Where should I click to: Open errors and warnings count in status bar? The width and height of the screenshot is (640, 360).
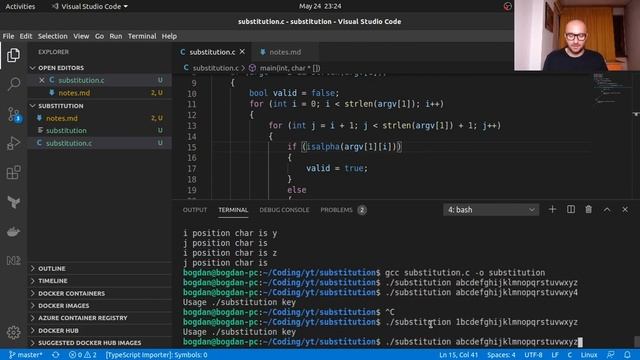pos(83,355)
